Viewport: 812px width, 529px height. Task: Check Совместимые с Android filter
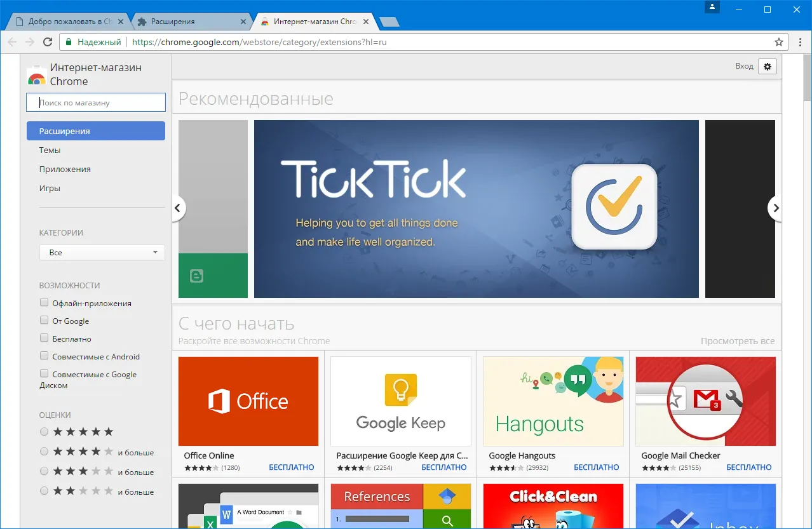[x=44, y=356]
